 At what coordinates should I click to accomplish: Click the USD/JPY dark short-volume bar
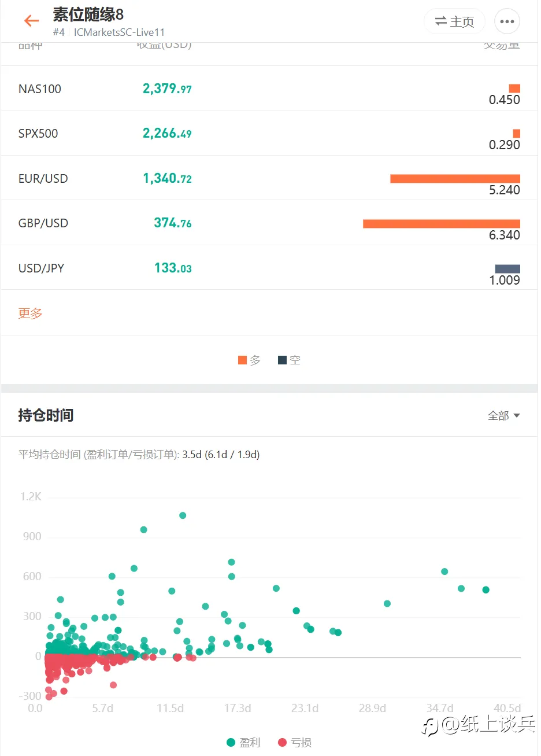tap(507, 269)
